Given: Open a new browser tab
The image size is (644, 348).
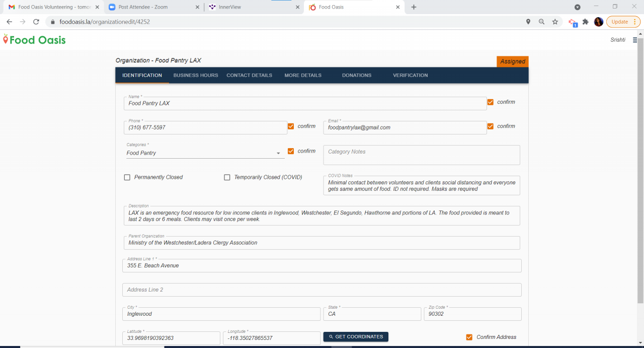Looking at the screenshot, I should pyautogui.click(x=414, y=7).
